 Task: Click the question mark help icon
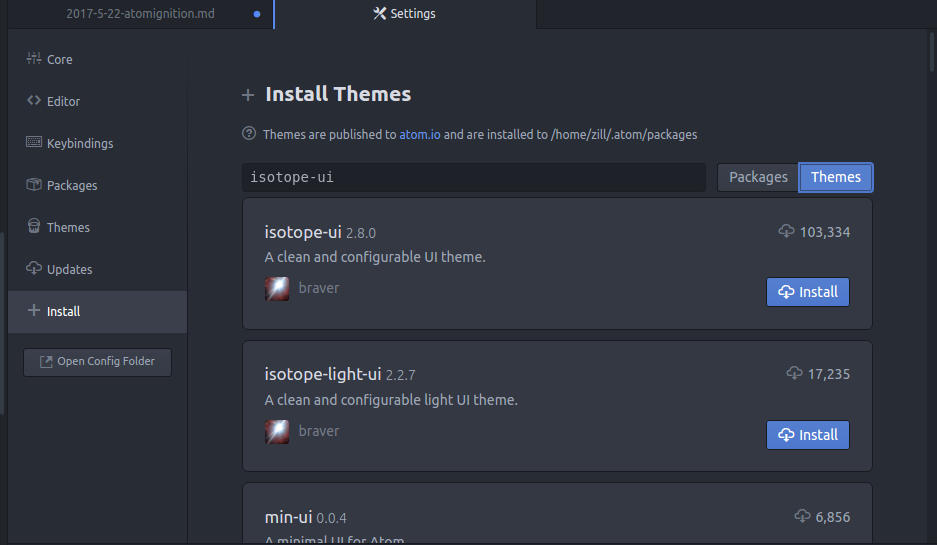pyautogui.click(x=249, y=133)
